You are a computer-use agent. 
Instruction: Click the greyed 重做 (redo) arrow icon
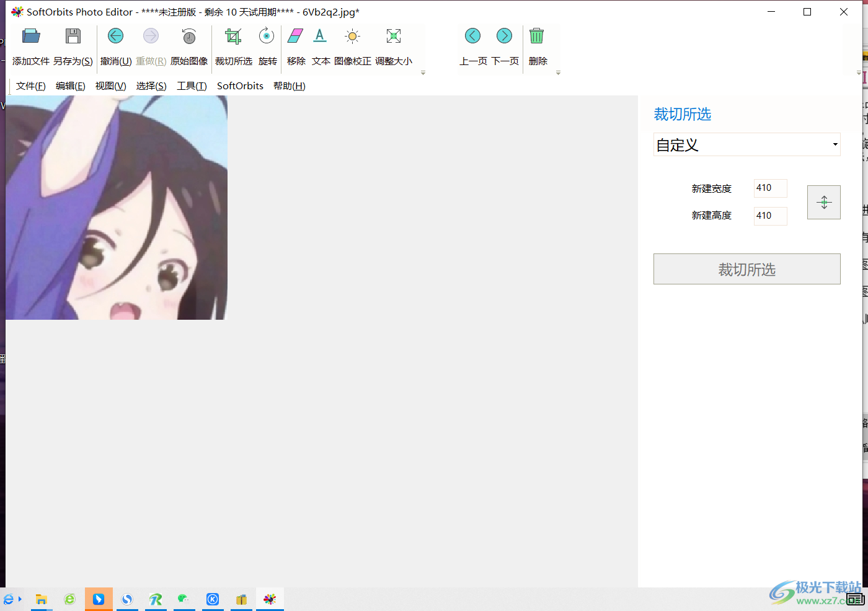point(151,36)
